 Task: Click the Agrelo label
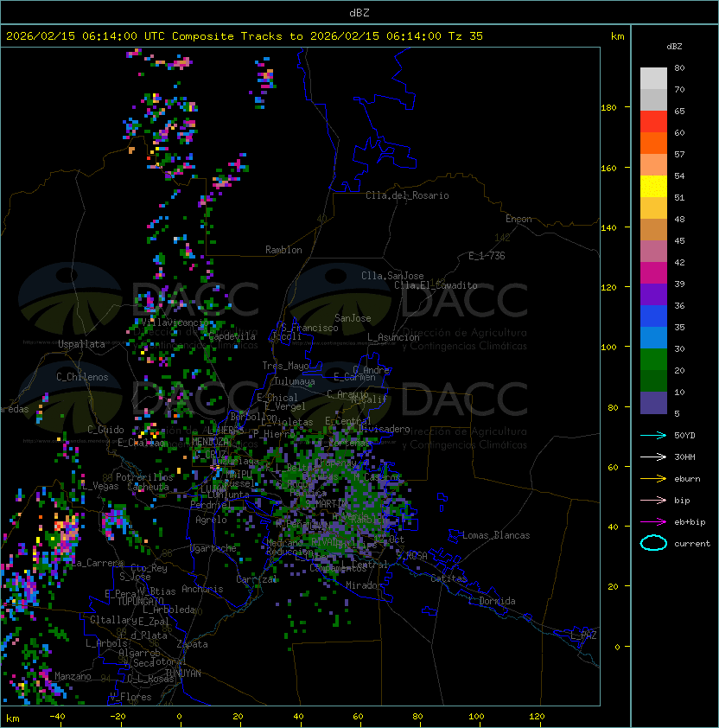(x=211, y=520)
